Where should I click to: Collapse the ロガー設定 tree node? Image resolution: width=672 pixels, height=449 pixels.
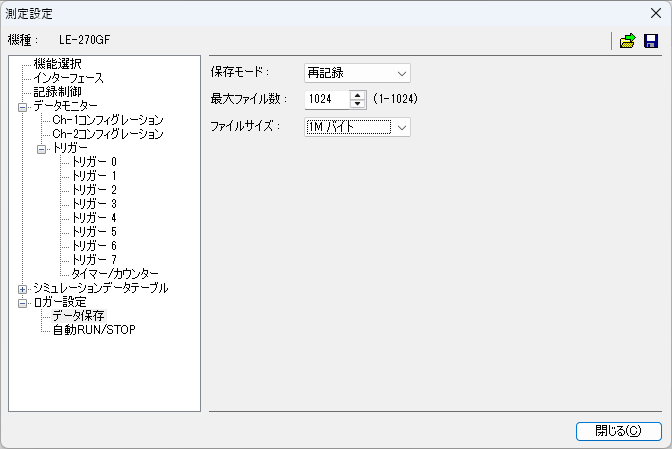tap(22, 302)
